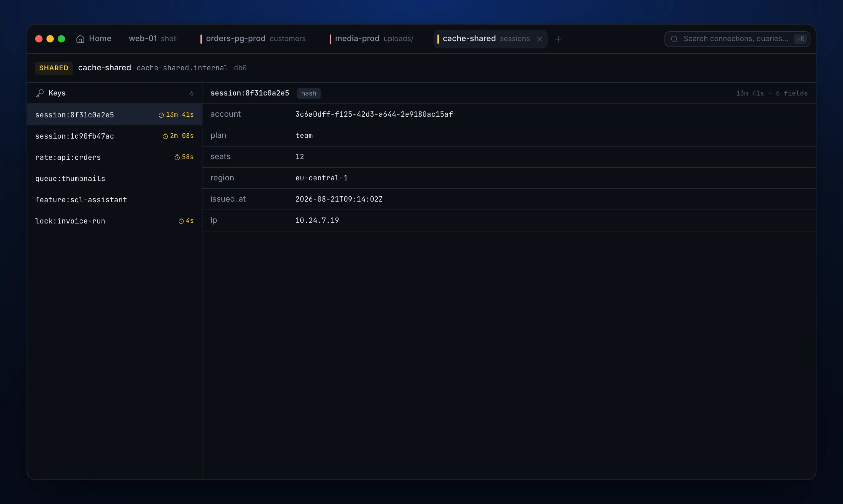Click the issued_at value 2026-08-21T09:14:02Z

point(339,199)
